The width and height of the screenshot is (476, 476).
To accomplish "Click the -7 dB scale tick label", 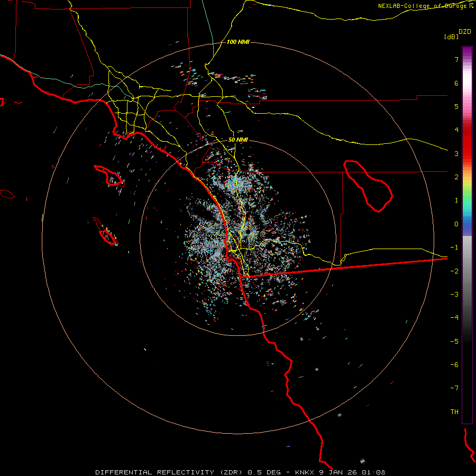I will [454, 388].
